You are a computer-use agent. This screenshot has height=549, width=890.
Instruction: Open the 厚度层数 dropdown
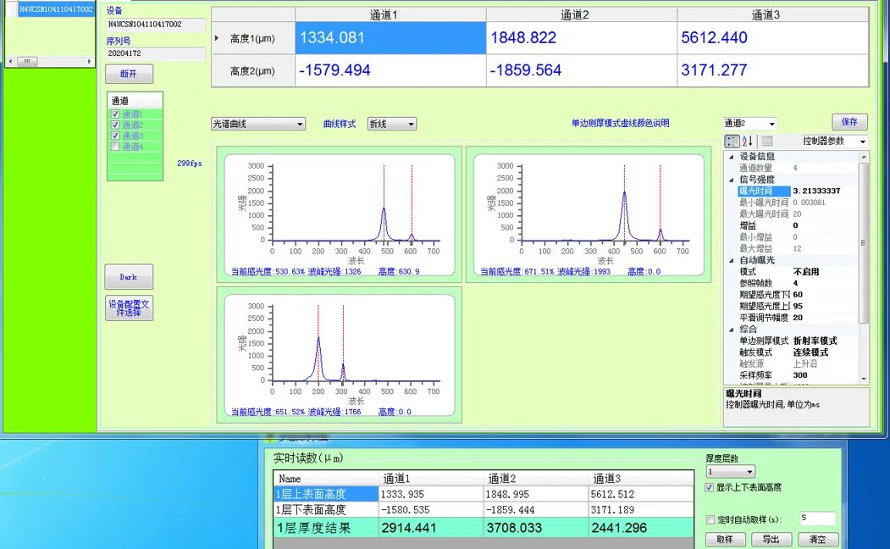(x=731, y=472)
